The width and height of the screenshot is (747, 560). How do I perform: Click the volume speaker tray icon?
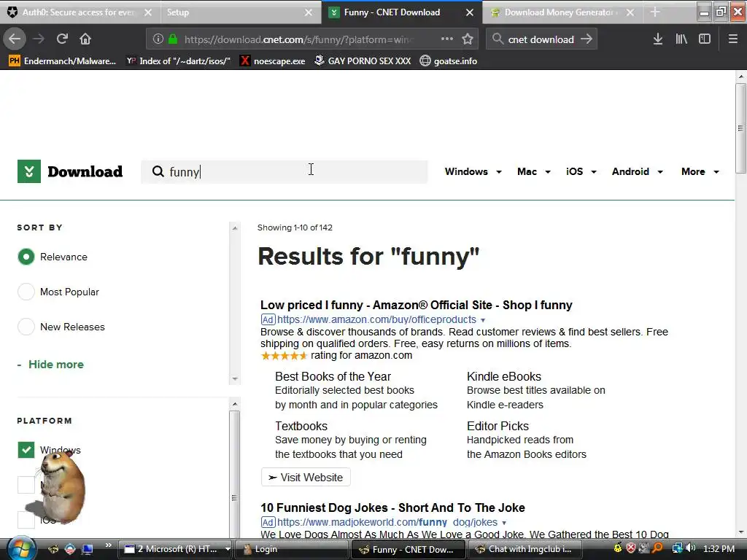(x=691, y=548)
